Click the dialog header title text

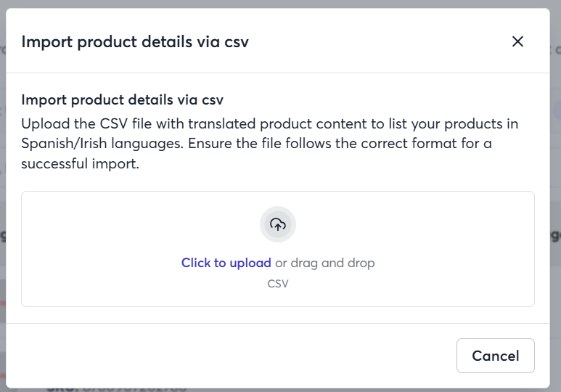[135, 42]
